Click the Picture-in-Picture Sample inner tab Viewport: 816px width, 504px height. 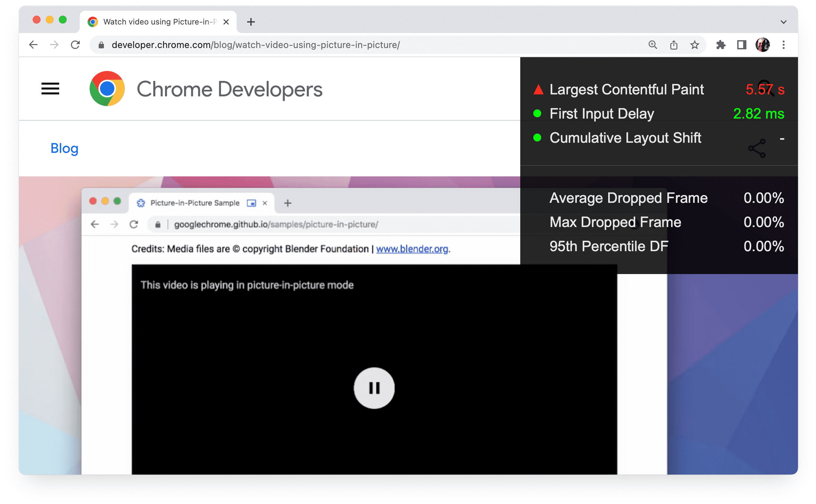pyautogui.click(x=195, y=202)
